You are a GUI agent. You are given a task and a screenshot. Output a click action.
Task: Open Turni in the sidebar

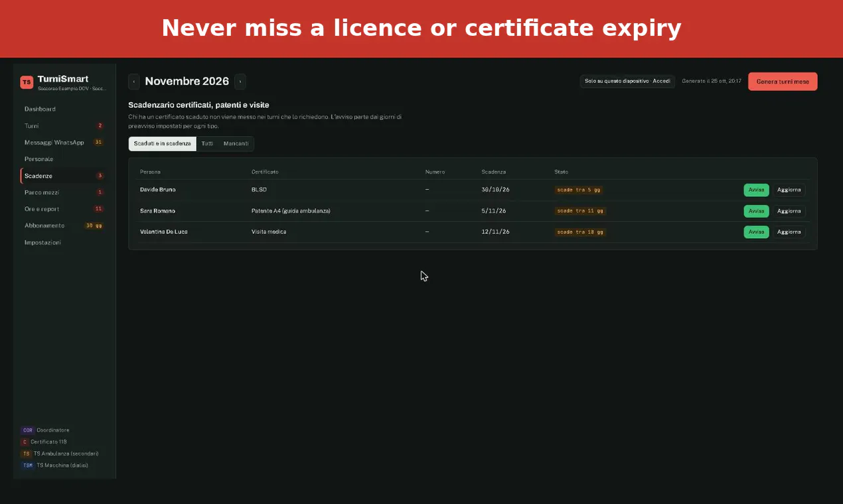point(63,125)
